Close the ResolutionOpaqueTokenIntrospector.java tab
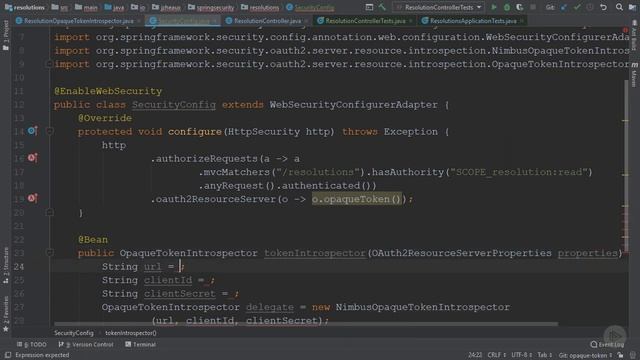Screen dimensions: 640x360 click(139, 21)
